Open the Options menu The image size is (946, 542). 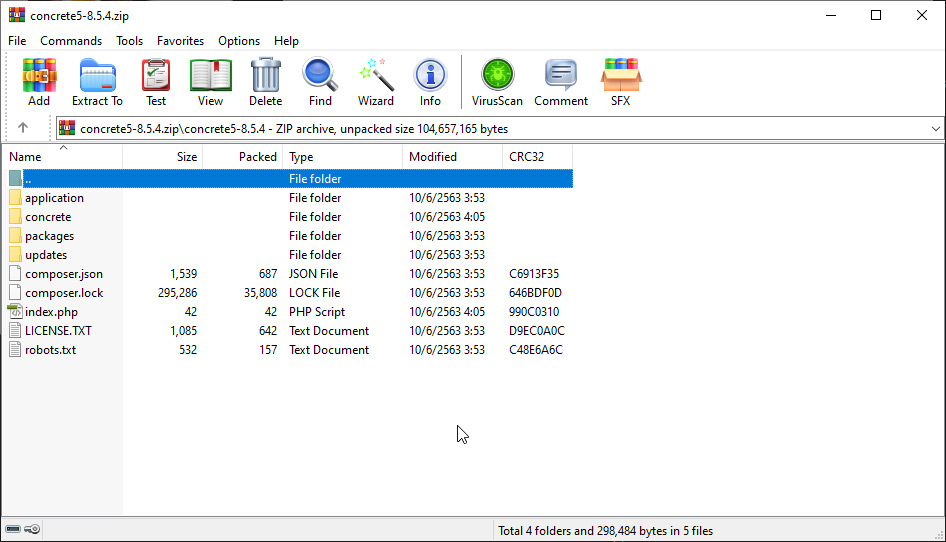click(x=239, y=41)
